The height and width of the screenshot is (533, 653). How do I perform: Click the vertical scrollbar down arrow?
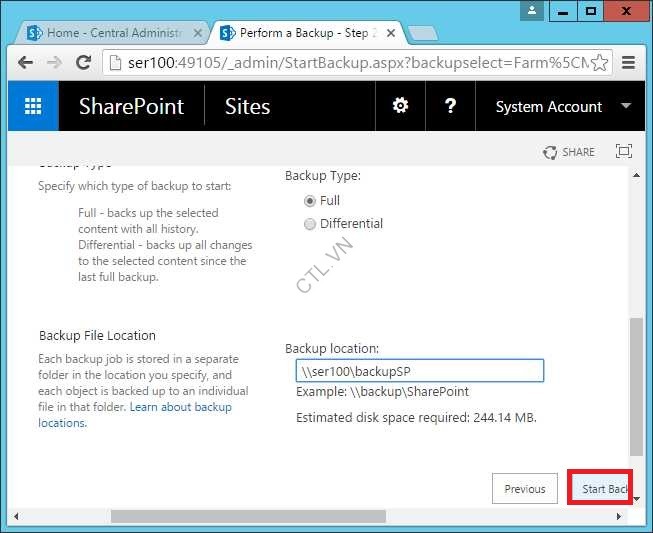click(636, 499)
